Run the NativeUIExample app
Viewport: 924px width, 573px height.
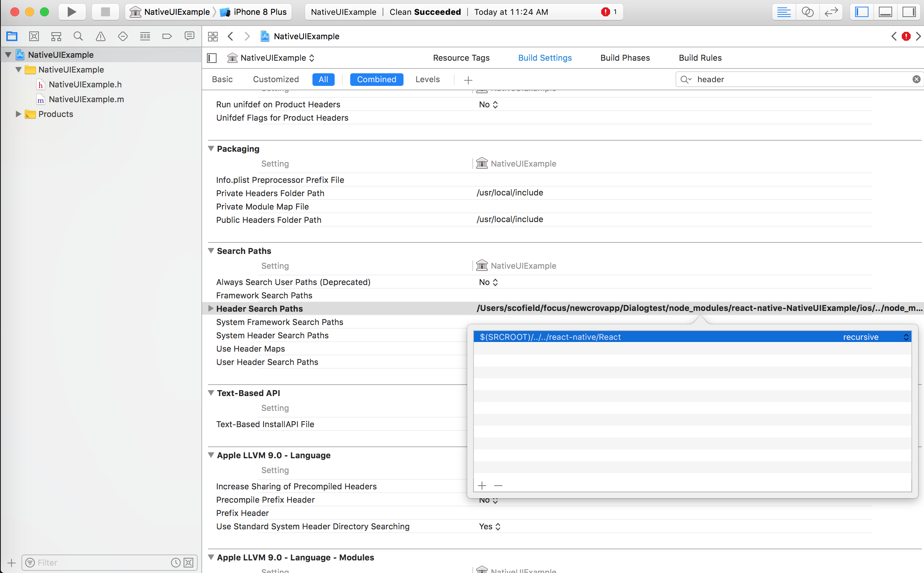point(71,12)
